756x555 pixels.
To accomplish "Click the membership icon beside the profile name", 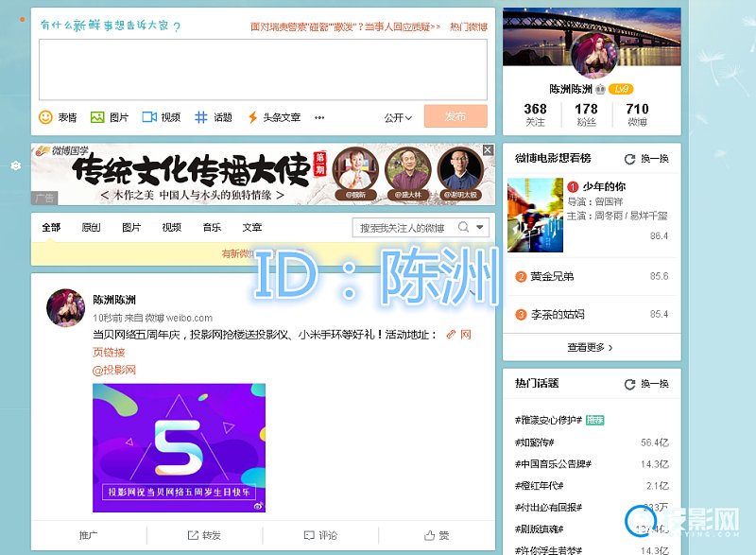I will click(x=600, y=89).
